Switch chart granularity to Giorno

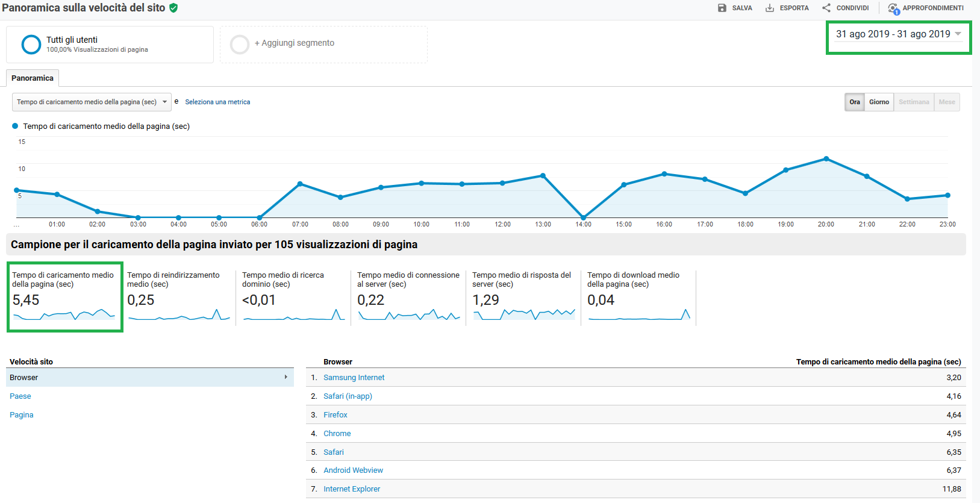coord(879,102)
